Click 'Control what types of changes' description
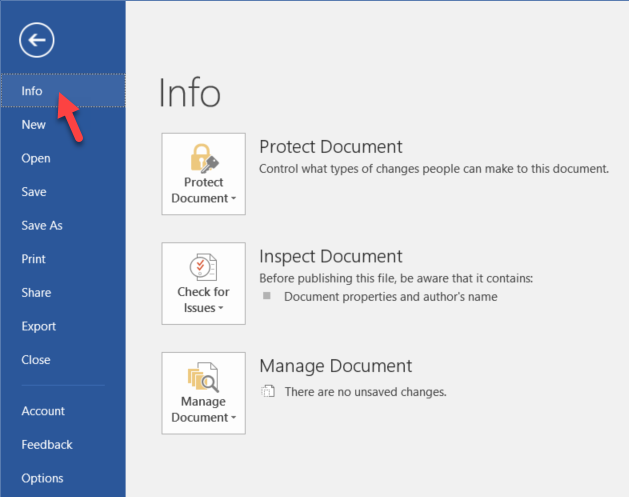Viewport: 629px width, 497px height. tap(434, 169)
